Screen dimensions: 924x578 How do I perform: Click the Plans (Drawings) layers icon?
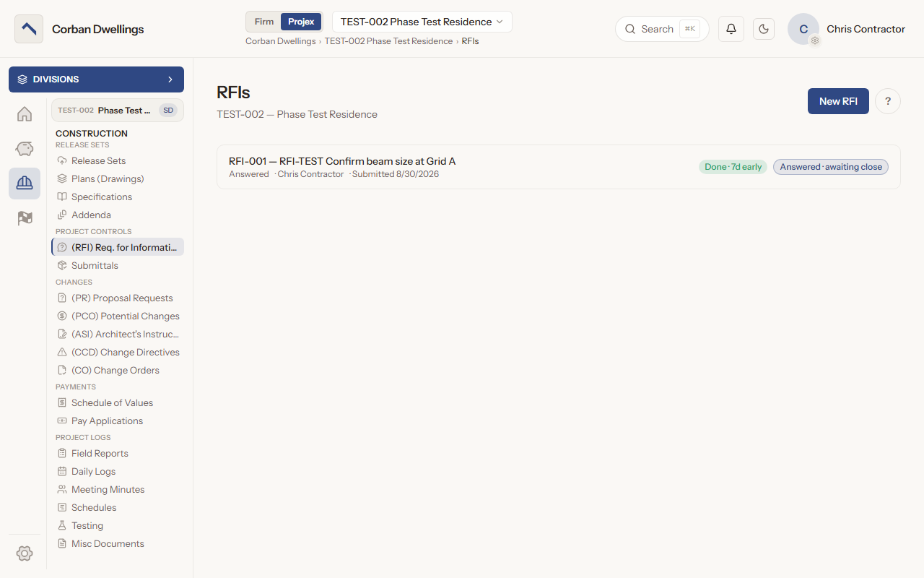coord(62,178)
